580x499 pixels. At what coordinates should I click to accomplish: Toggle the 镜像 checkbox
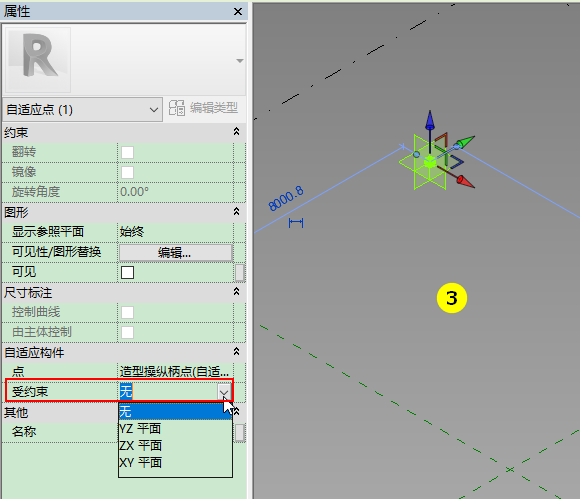click(127, 172)
